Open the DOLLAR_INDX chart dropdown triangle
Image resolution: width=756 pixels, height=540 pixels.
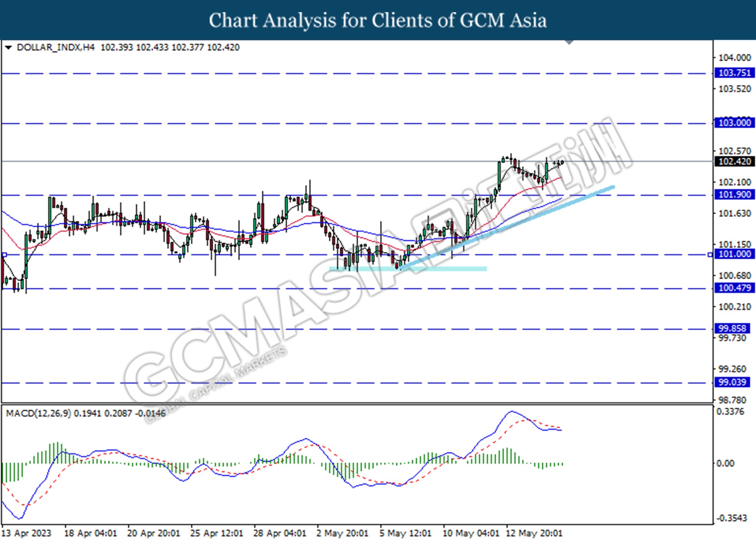(x=8, y=48)
